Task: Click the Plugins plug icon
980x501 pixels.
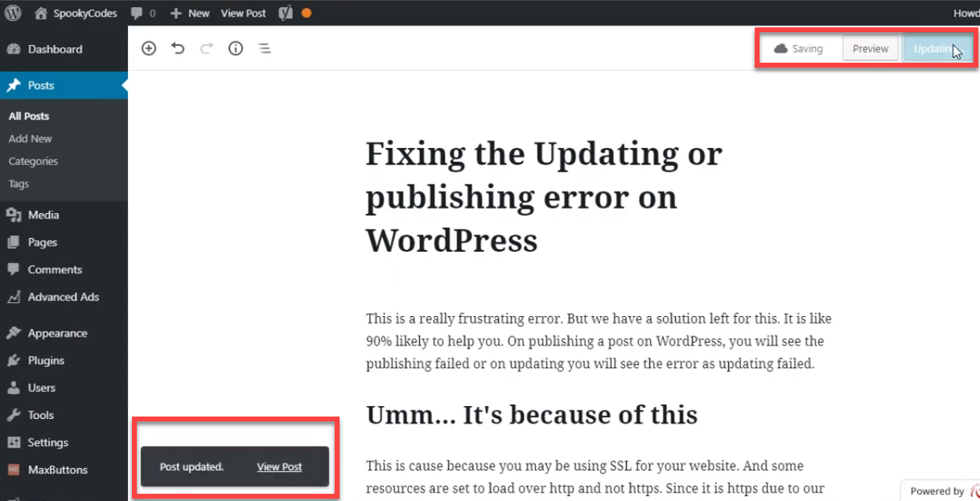Action: tap(14, 360)
